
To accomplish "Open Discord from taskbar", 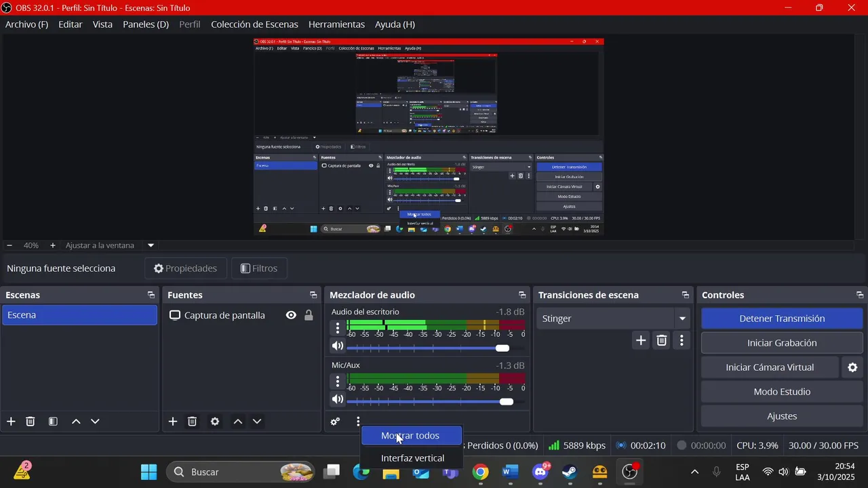I will click(x=540, y=472).
